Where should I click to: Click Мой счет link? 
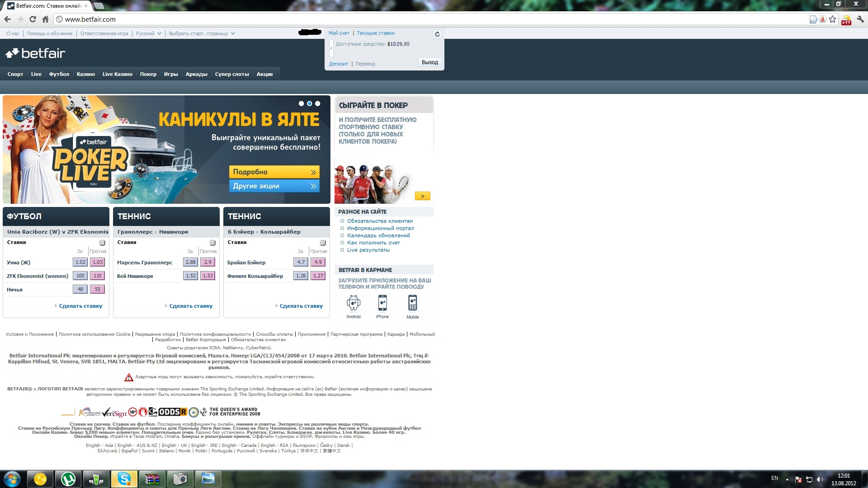tap(339, 33)
